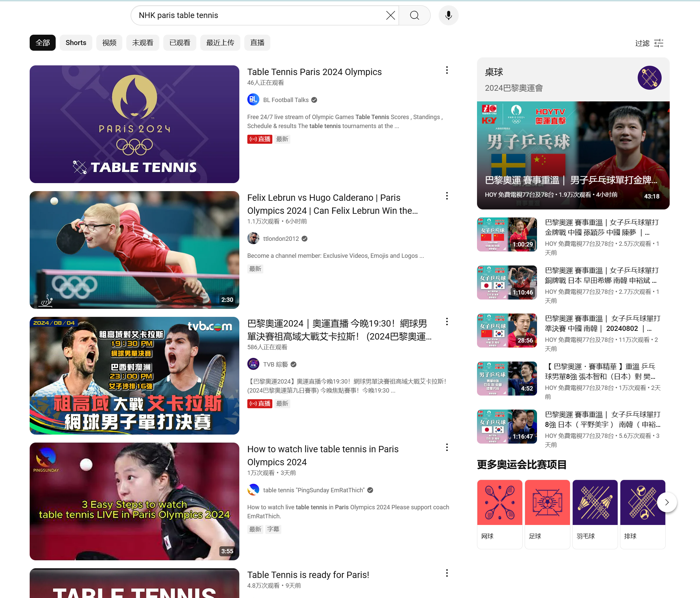Click the 桌球 table tennis sport icon
Viewport: 700px width, 598px height.
[x=649, y=78]
